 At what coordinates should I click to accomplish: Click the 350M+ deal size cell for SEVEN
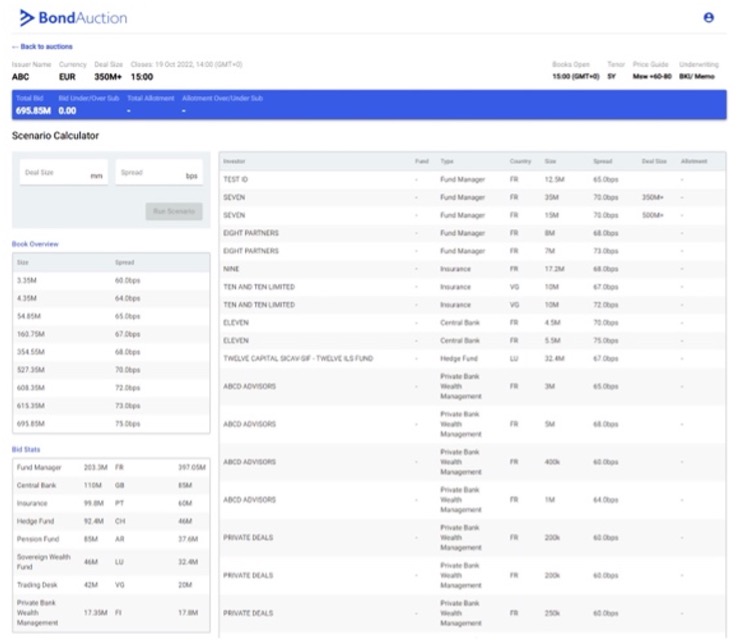[x=653, y=197]
